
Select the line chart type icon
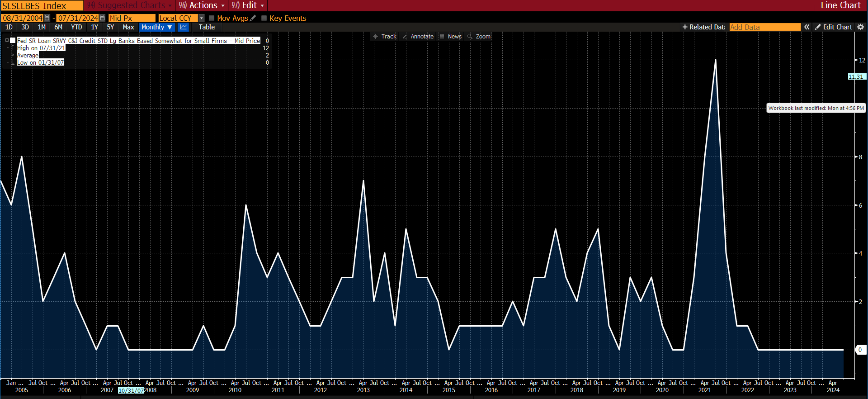tap(183, 27)
